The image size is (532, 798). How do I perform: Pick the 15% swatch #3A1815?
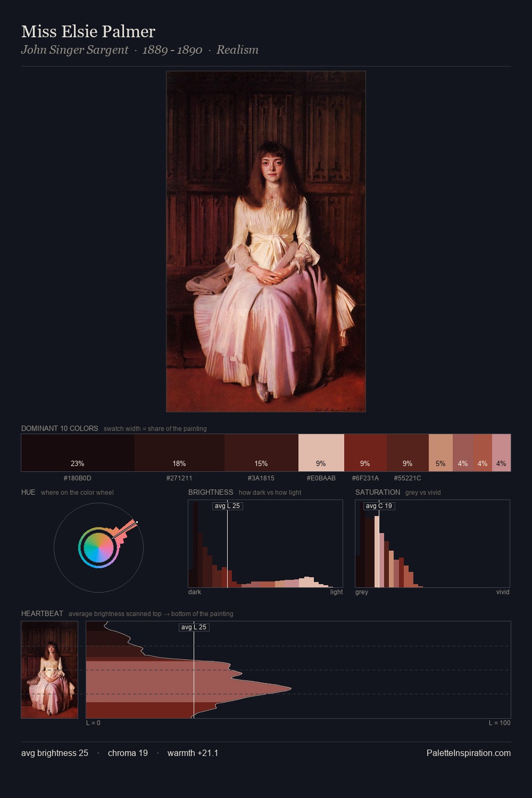261,453
